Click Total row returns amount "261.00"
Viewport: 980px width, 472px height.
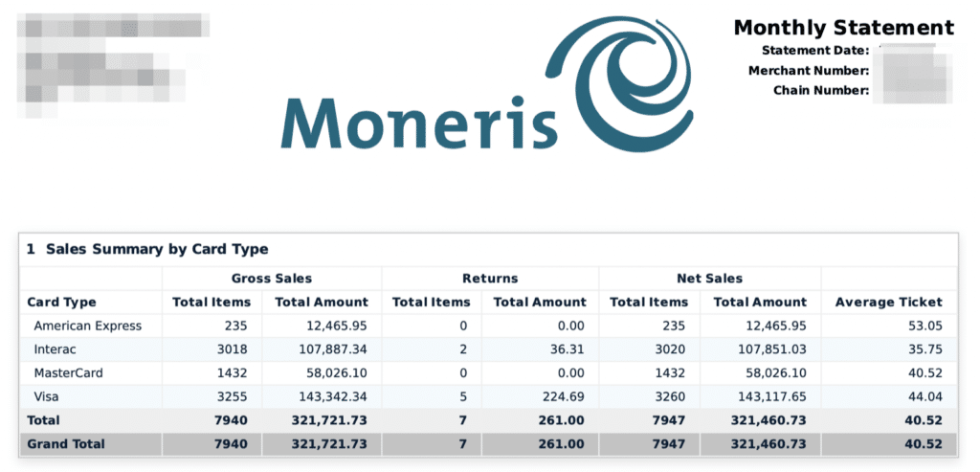click(x=562, y=420)
